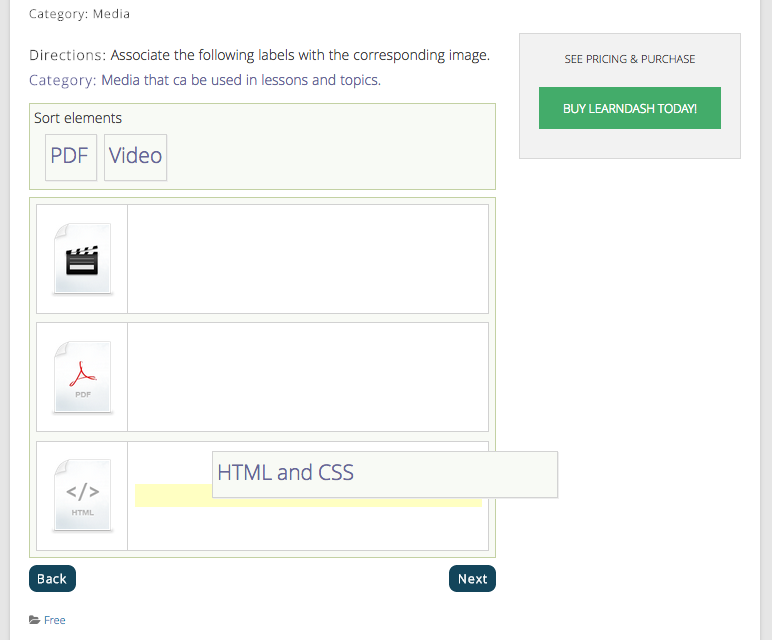Click the empty answer area beside PDF icon
Image resolution: width=772 pixels, height=640 pixels.
[x=307, y=377]
